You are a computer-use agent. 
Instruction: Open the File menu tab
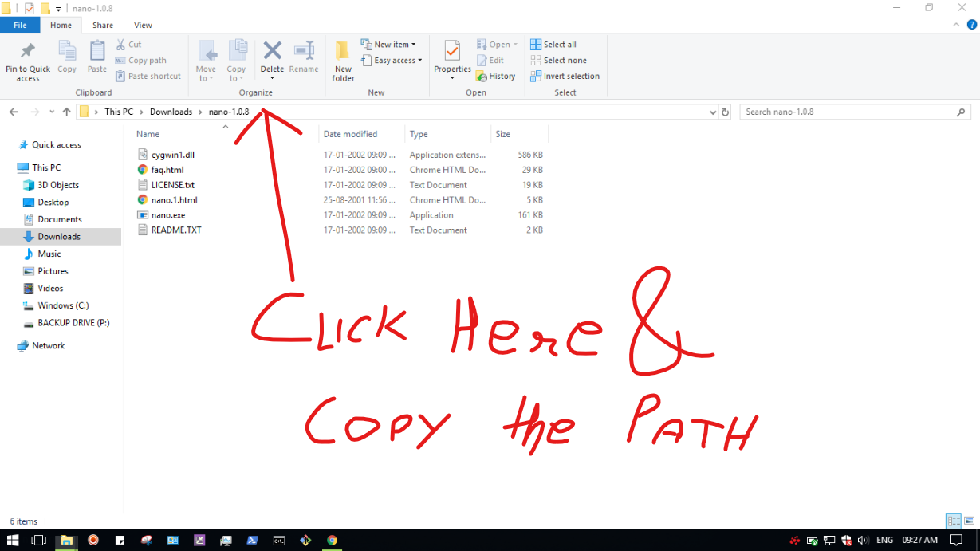[20, 26]
